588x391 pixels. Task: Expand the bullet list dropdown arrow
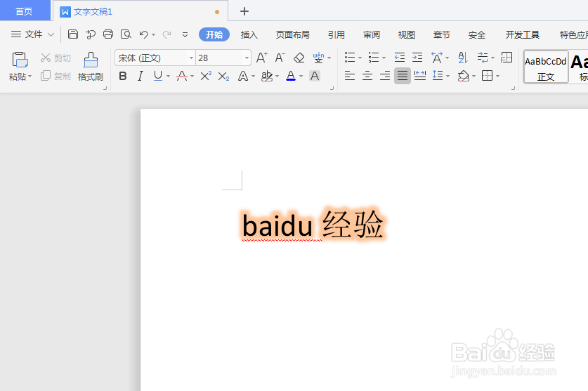360,58
